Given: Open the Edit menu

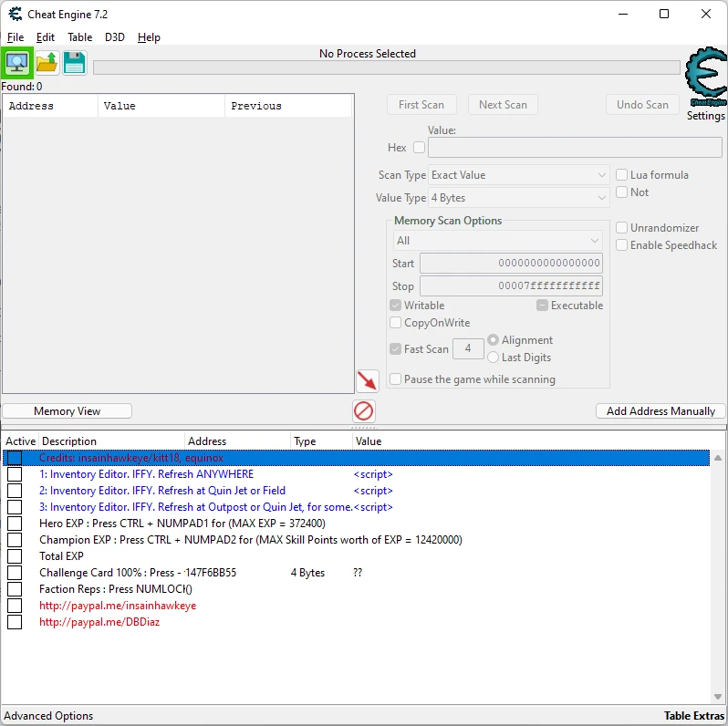Looking at the screenshot, I should [46, 37].
